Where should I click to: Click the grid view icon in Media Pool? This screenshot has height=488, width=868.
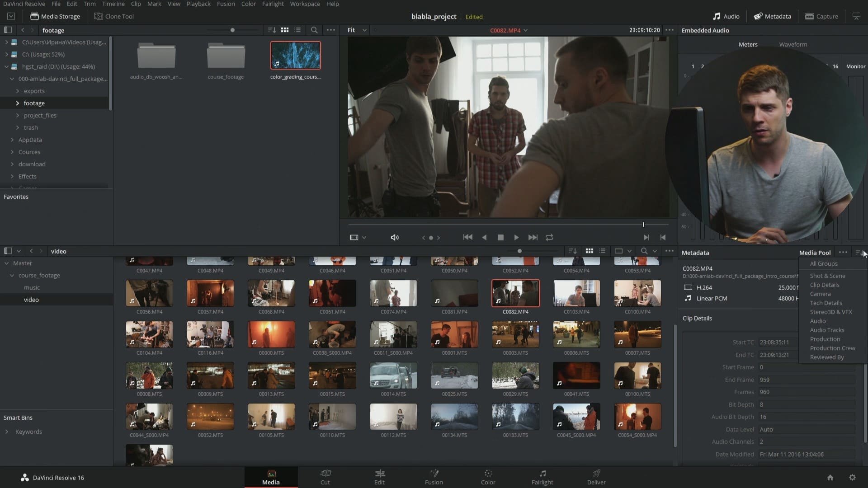(x=589, y=250)
